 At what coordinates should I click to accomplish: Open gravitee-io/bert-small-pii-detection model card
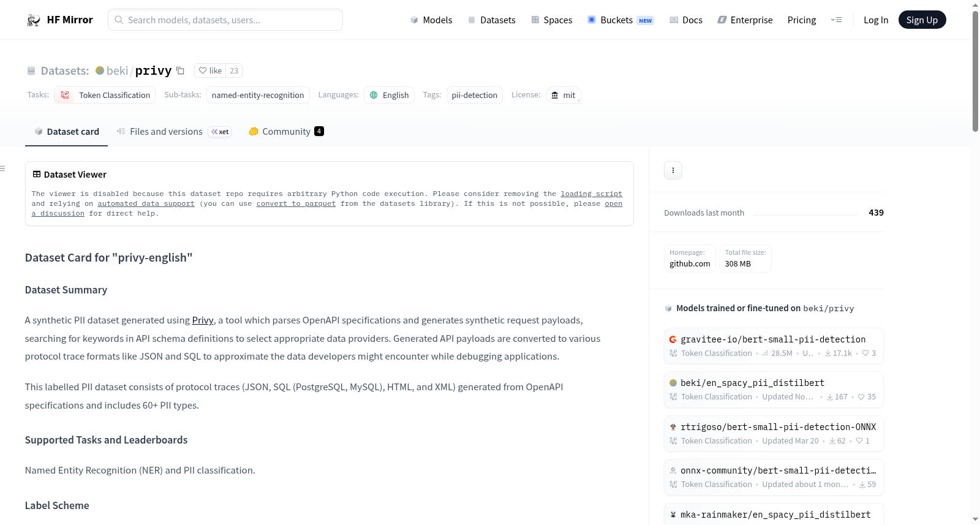[x=774, y=346]
